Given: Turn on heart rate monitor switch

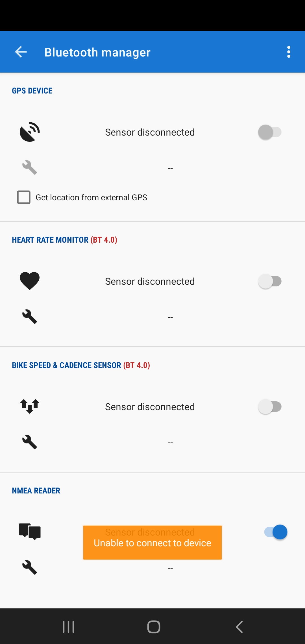Looking at the screenshot, I should [x=270, y=281].
